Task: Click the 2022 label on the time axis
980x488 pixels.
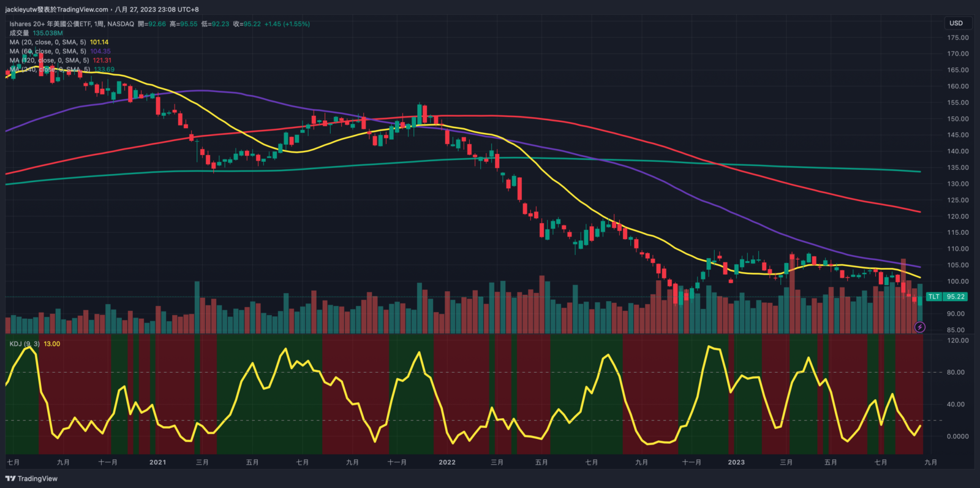Action: [x=447, y=462]
